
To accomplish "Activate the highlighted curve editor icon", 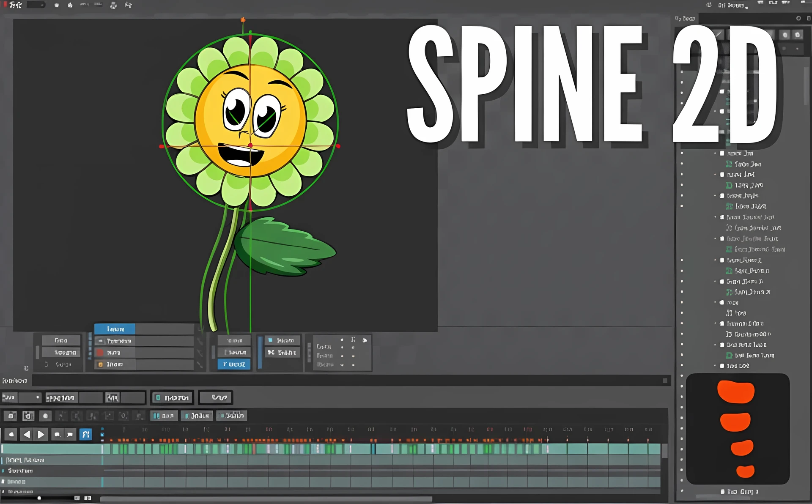I will [86, 434].
